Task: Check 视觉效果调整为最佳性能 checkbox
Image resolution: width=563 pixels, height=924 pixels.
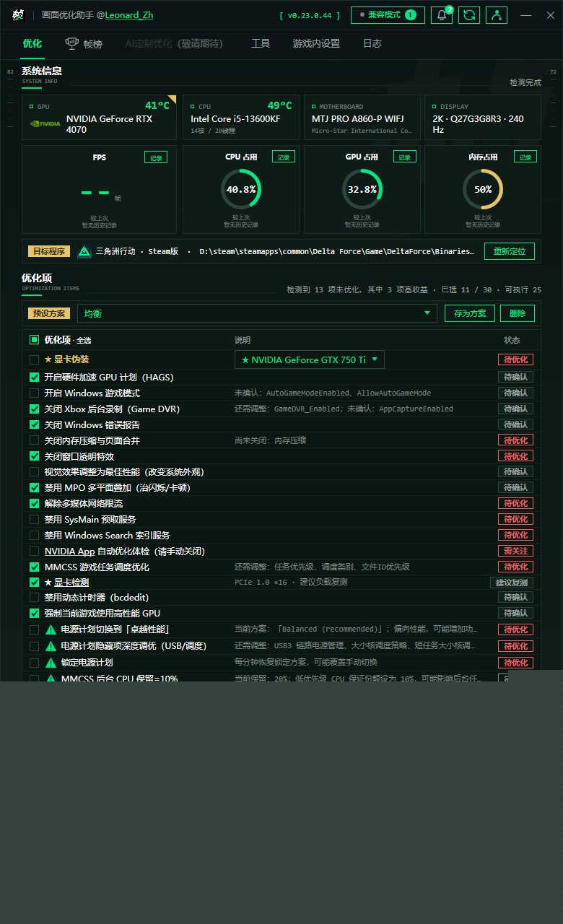Action: point(34,471)
